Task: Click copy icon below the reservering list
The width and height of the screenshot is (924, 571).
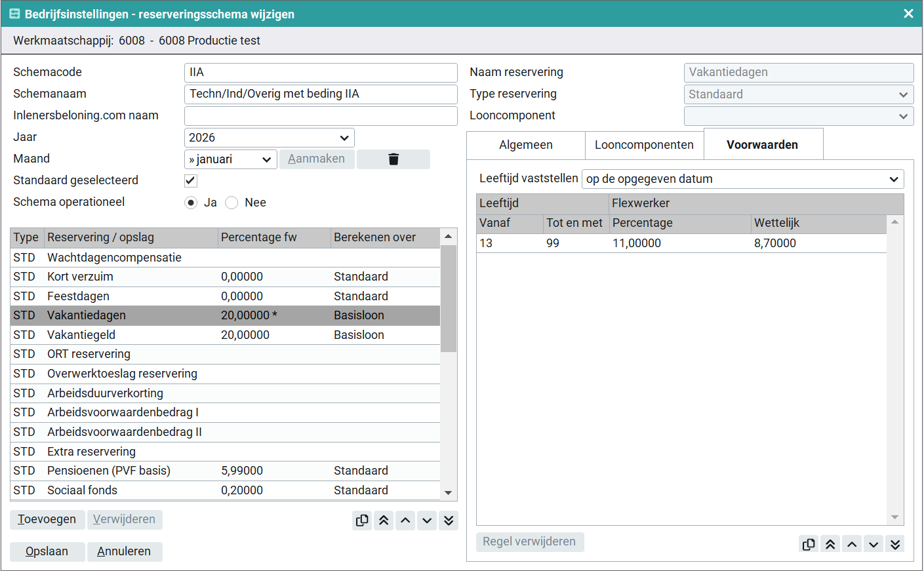Action: (x=362, y=521)
